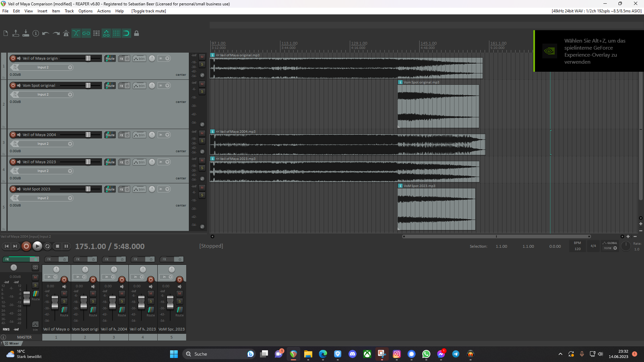Open Route for Veil of Maya 2023 track

110,162
